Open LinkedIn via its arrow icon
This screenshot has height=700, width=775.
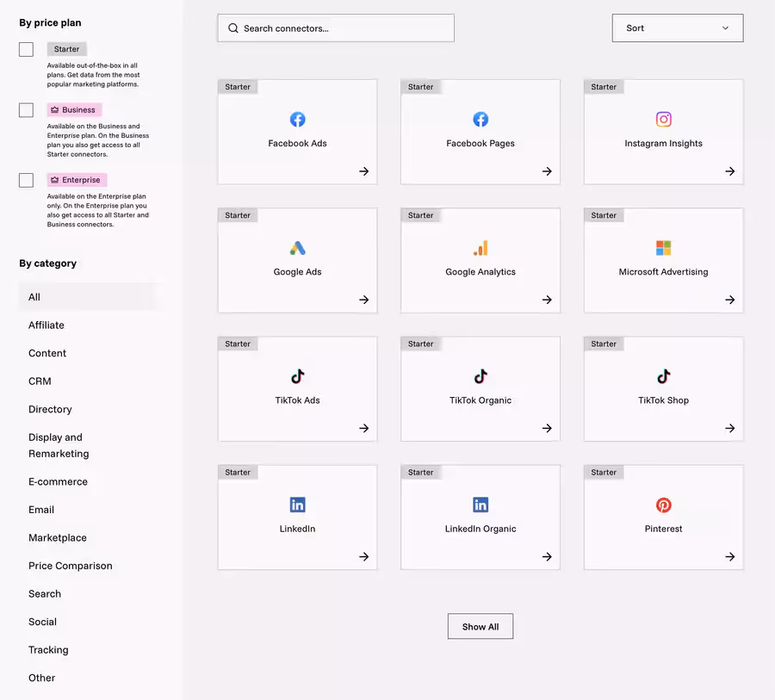point(363,556)
